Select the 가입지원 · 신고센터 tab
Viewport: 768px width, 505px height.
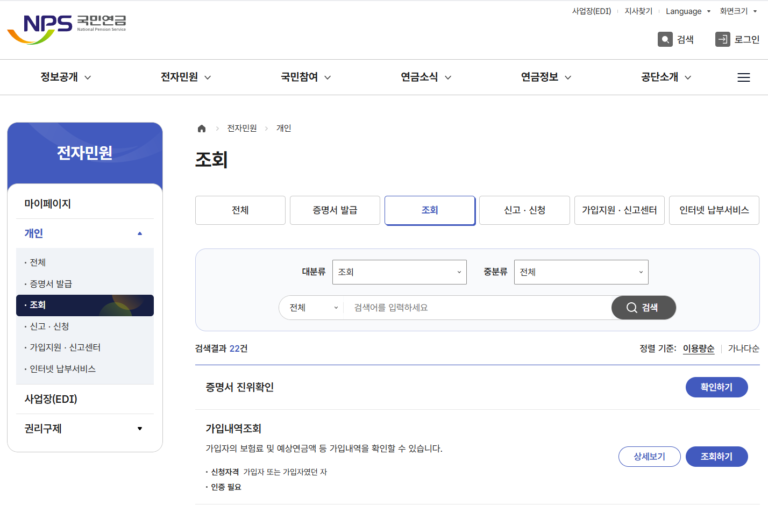[619, 210]
